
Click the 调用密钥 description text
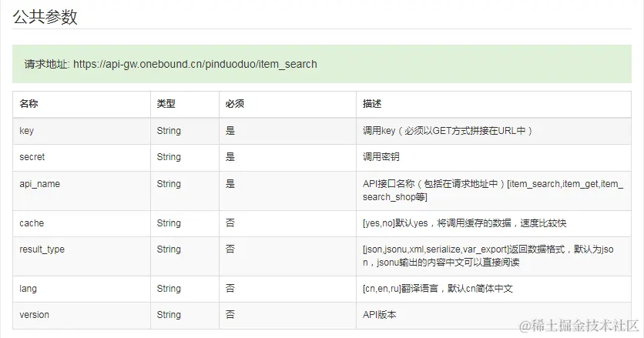click(381, 157)
